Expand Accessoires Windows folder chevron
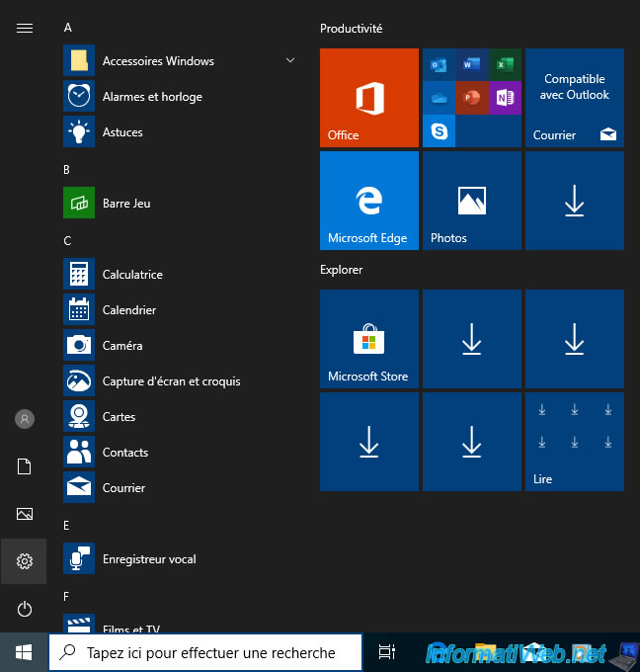 290,60
